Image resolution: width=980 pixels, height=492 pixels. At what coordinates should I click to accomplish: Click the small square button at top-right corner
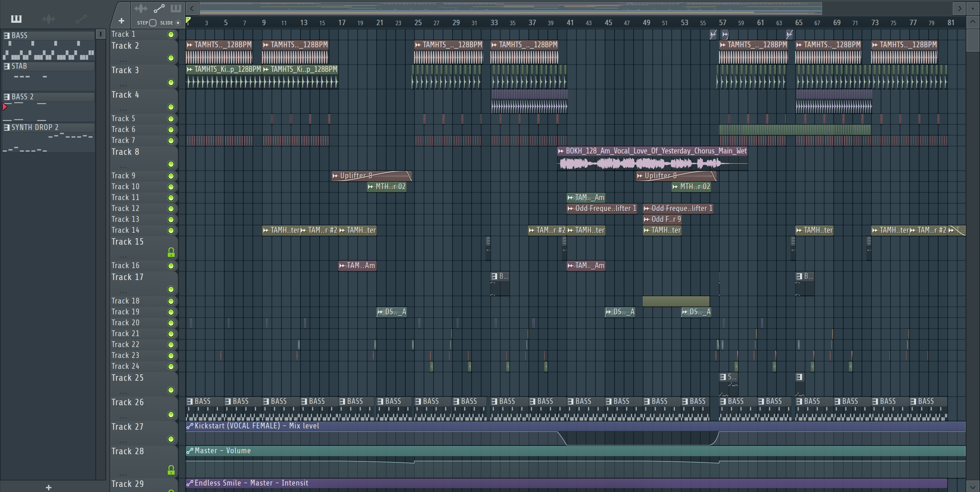tap(973, 8)
